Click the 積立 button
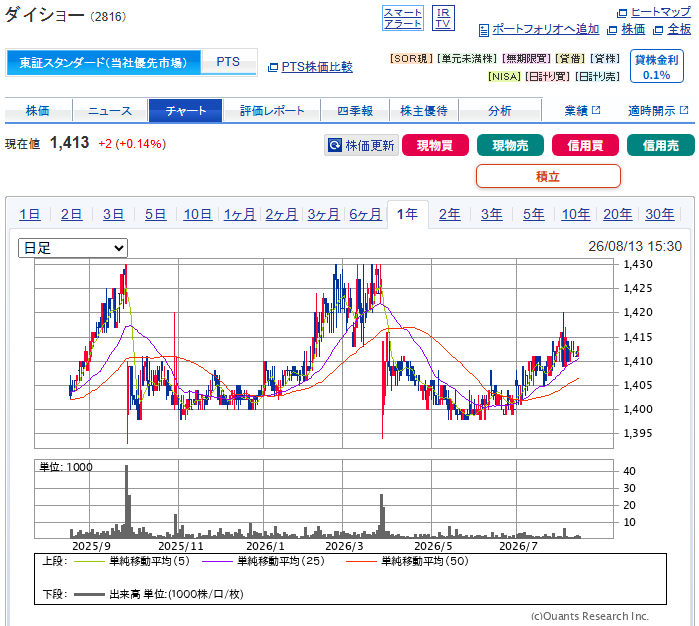Viewport: 699px width, 626px height. click(x=548, y=177)
